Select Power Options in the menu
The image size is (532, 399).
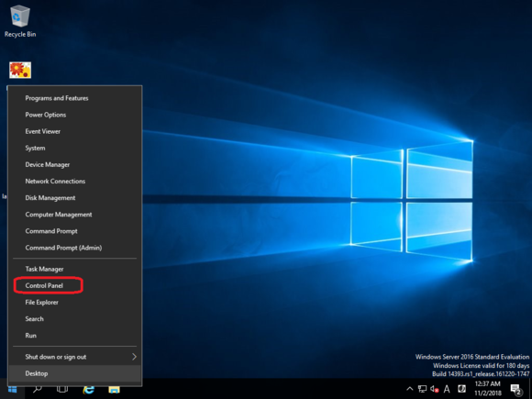click(x=74, y=115)
